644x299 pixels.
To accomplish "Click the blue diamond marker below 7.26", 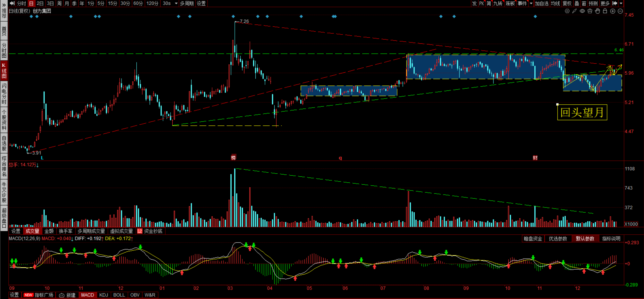I will [233, 16].
